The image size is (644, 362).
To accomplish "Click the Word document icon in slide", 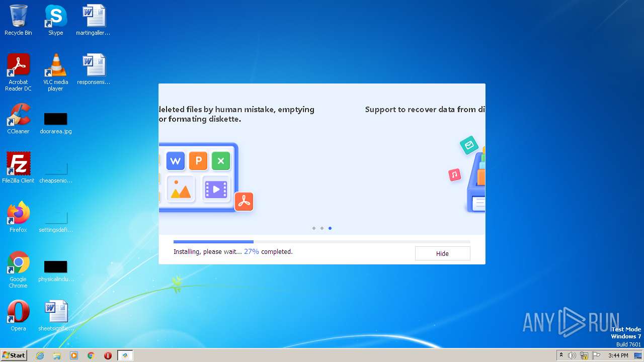I will point(176,161).
